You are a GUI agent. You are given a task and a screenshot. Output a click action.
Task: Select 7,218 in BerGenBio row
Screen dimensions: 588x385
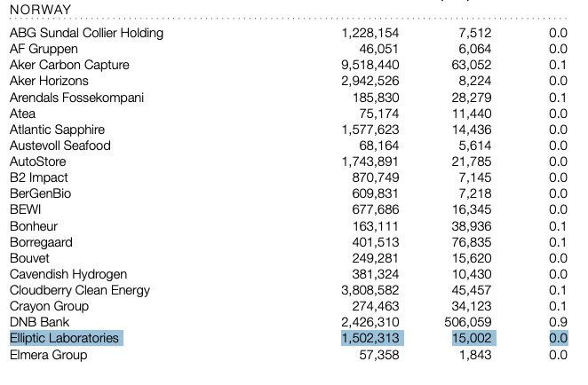(x=474, y=193)
